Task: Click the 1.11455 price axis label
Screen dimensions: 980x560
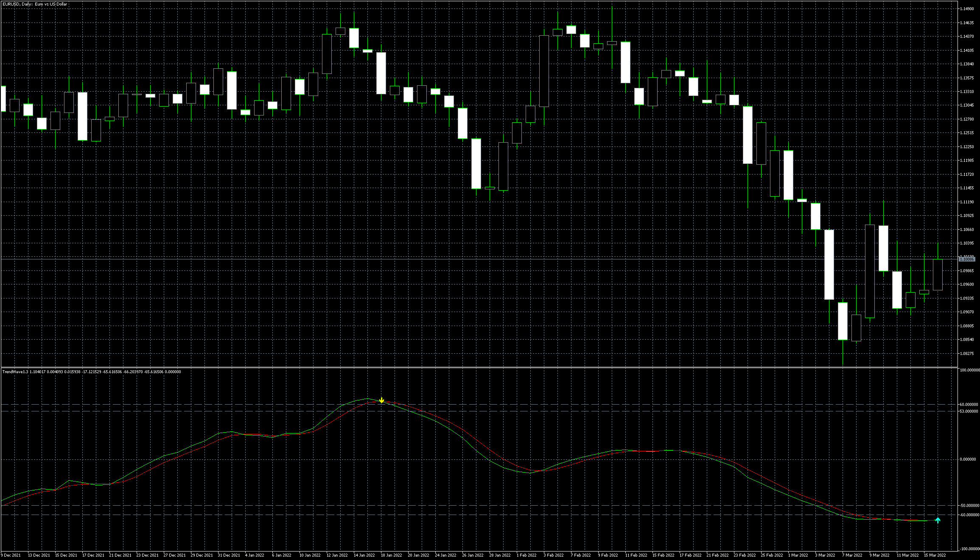Action: tap(967, 188)
